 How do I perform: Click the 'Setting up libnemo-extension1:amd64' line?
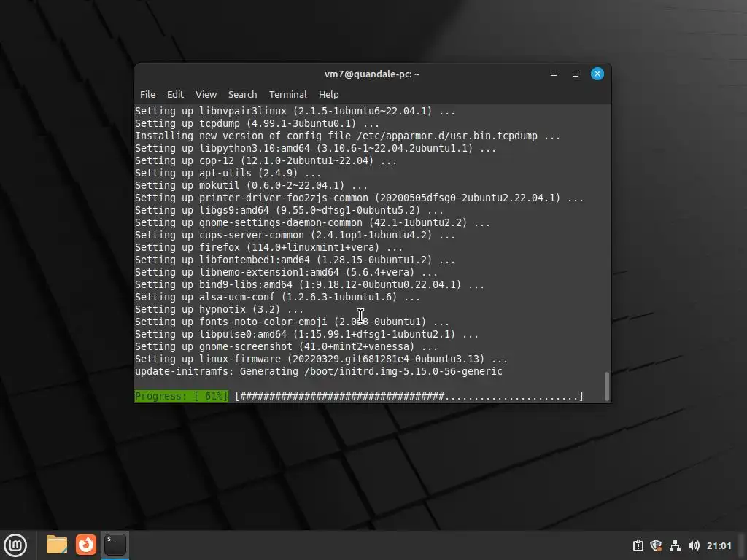click(x=286, y=273)
